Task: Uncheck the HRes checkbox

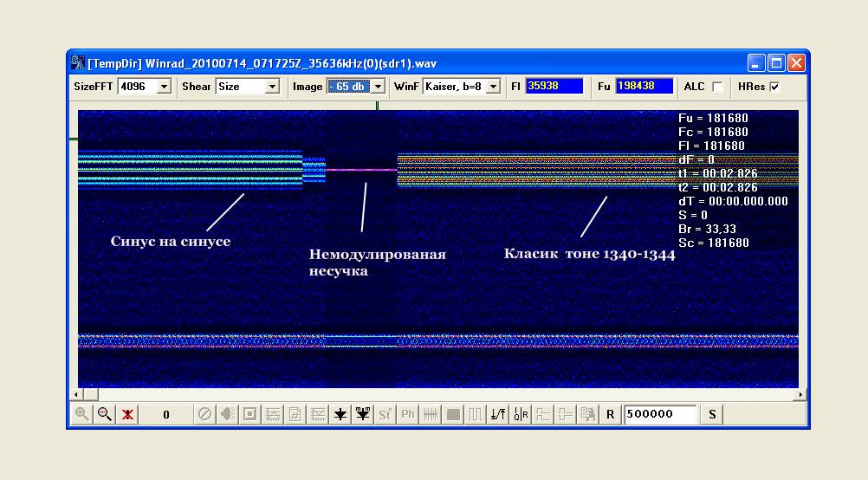Action: pyautogui.click(x=774, y=87)
